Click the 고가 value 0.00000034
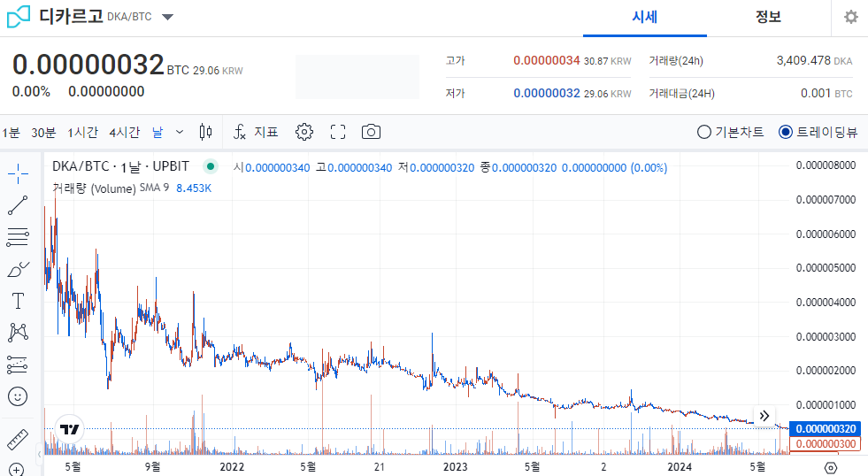 [547, 60]
